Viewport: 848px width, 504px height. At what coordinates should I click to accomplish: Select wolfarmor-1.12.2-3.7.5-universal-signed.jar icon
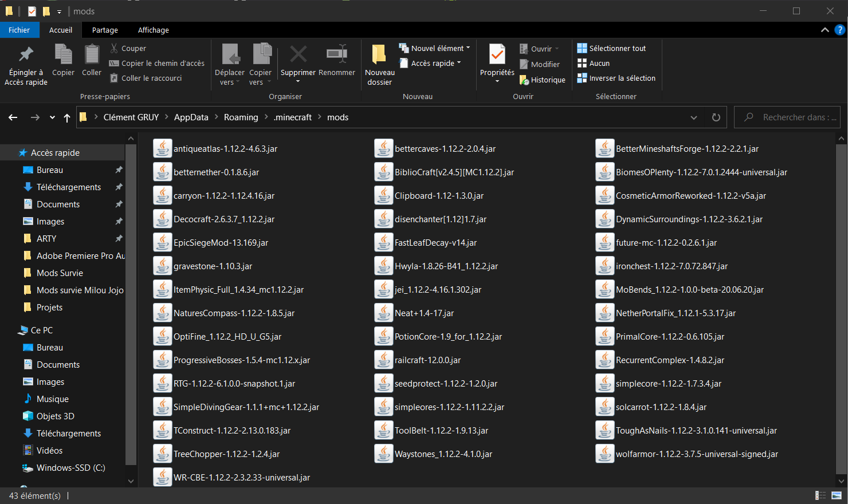tap(605, 454)
